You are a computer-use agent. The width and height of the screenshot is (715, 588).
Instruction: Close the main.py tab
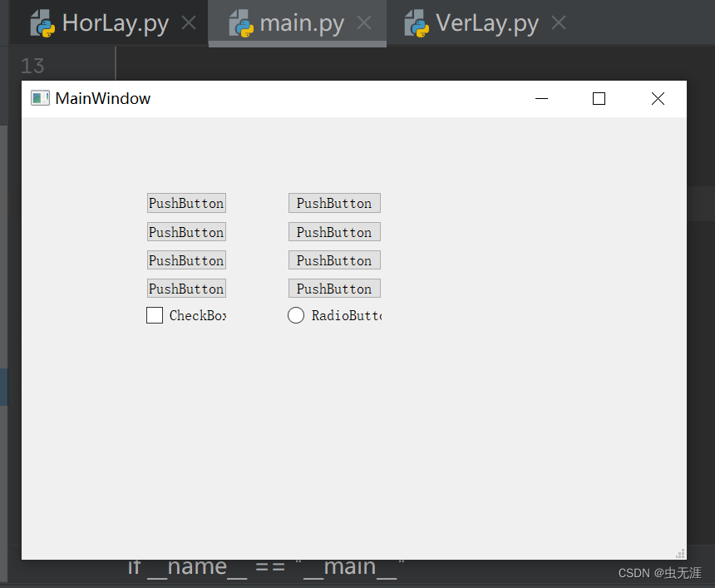tap(364, 22)
